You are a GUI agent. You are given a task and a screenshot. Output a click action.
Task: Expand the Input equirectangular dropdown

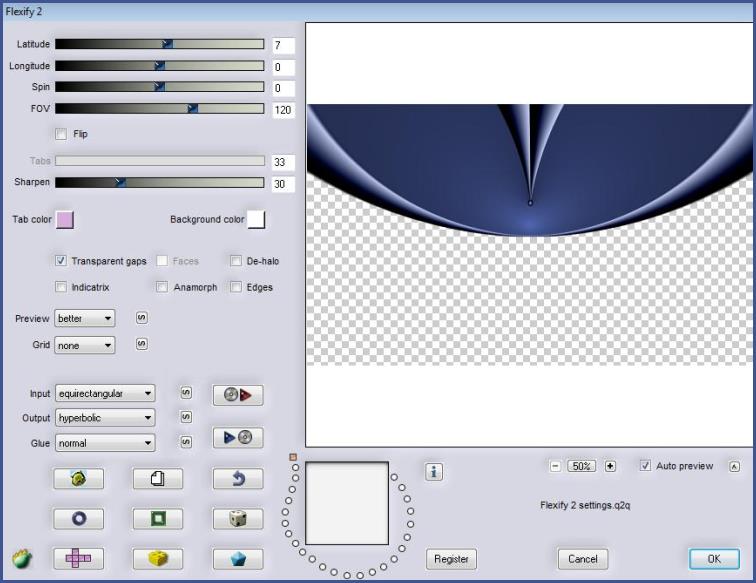(105, 393)
